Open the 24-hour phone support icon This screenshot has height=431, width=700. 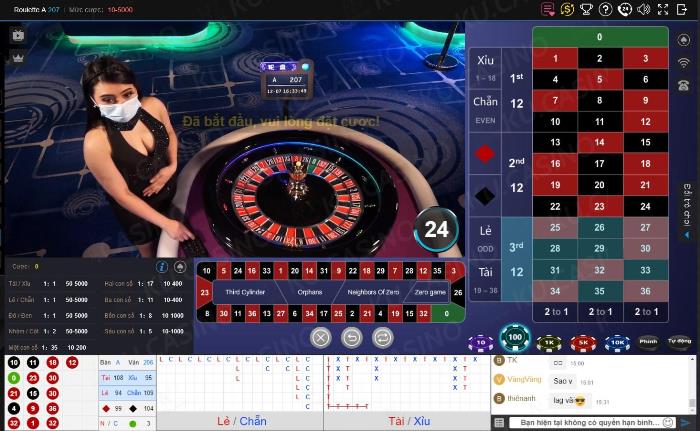(625, 9)
